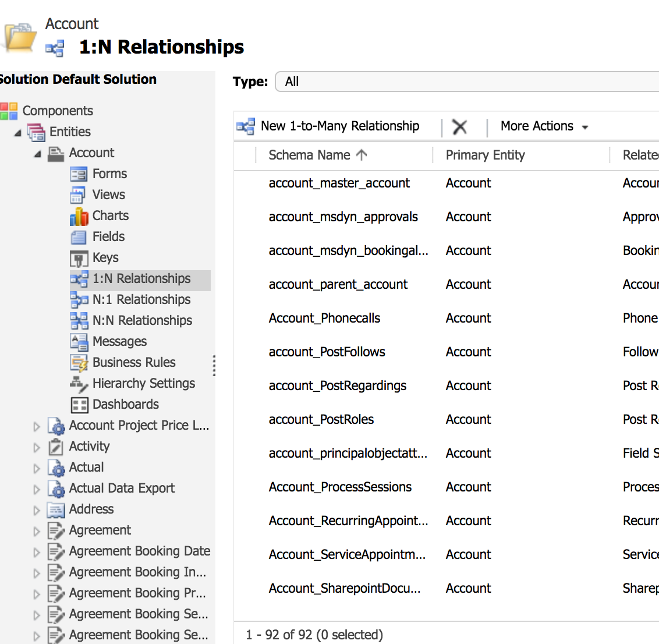The height and width of the screenshot is (644, 659).
Task: Expand the Address entity node
Action: pos(37,510)
